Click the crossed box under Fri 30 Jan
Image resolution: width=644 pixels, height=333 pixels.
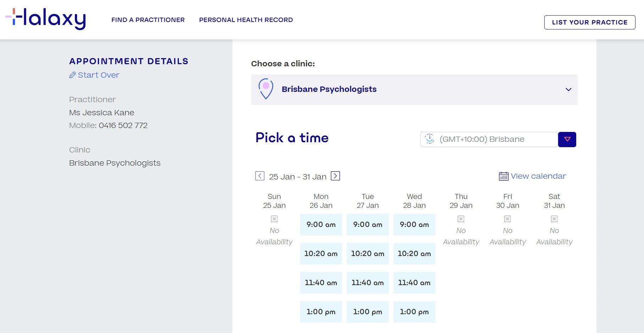pyautogui.click(x=507, y=218)
